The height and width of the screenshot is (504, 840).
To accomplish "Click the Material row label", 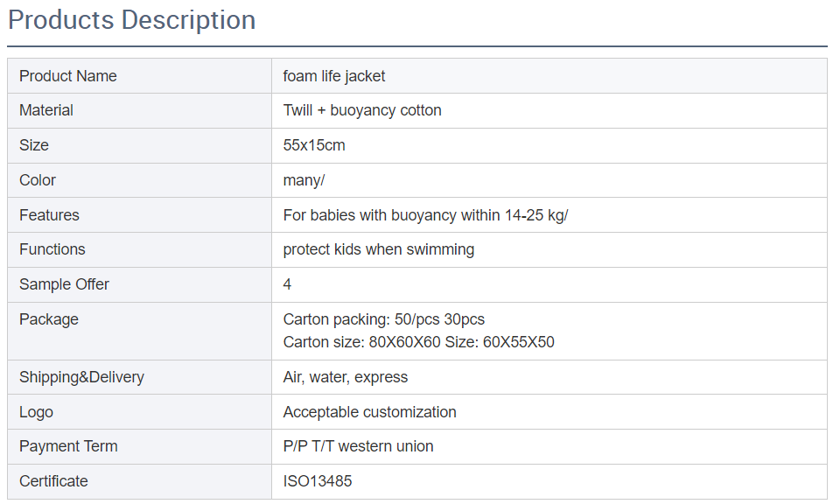I will tap(46, 110).
